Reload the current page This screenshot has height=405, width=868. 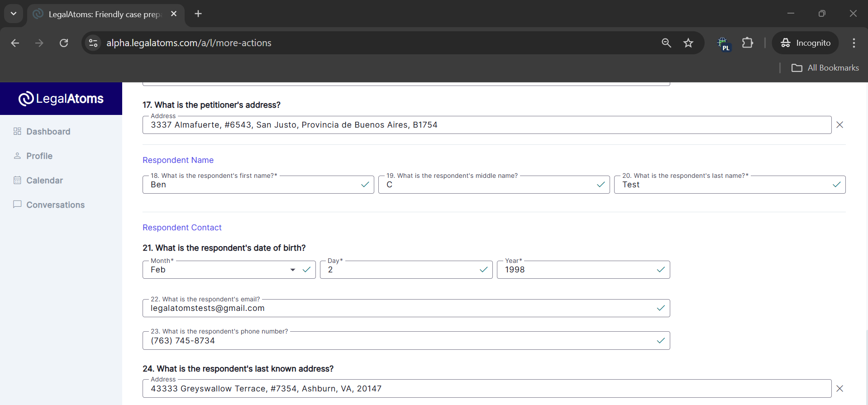[64, 43]
